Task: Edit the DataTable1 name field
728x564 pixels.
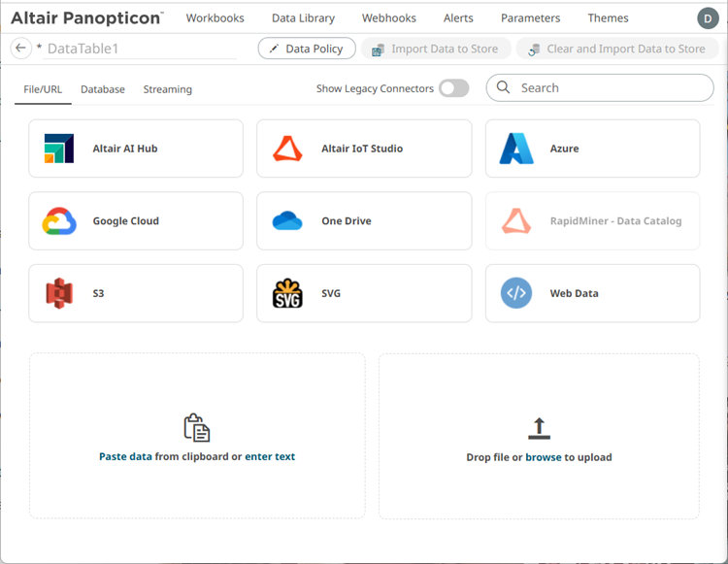Action: click(141, 49)
